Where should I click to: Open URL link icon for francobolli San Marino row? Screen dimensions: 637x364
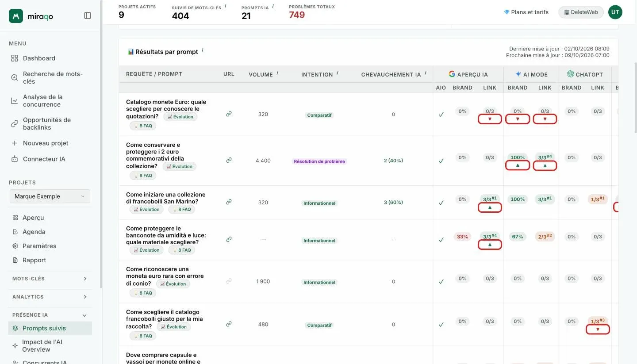(x=229, y=202)
